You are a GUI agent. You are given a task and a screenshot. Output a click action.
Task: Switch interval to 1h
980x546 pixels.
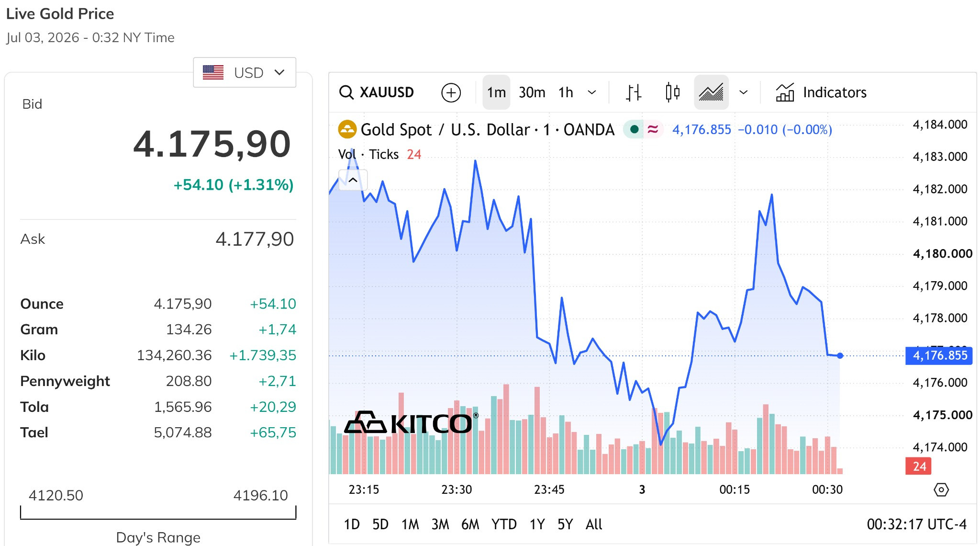566,92
